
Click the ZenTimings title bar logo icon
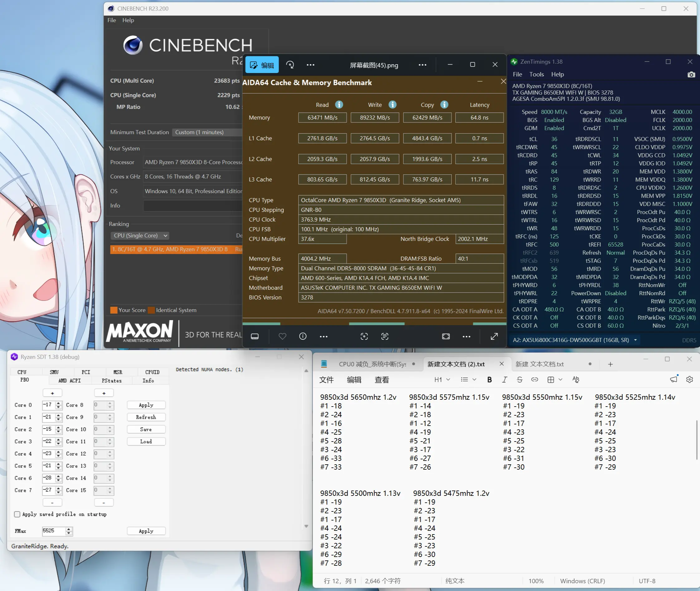(514, 62)
